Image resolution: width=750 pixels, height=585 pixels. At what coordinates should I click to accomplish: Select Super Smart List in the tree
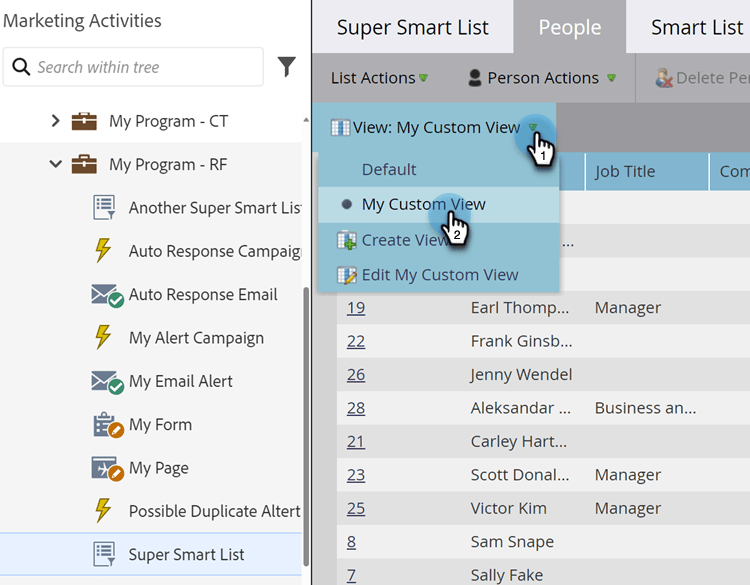tap(186, 554)
